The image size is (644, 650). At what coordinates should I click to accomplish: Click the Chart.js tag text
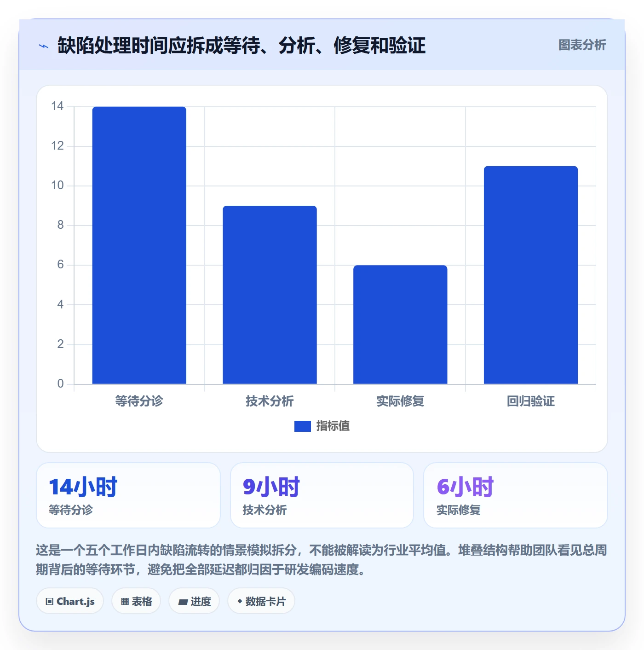click(x=75, y=601)
